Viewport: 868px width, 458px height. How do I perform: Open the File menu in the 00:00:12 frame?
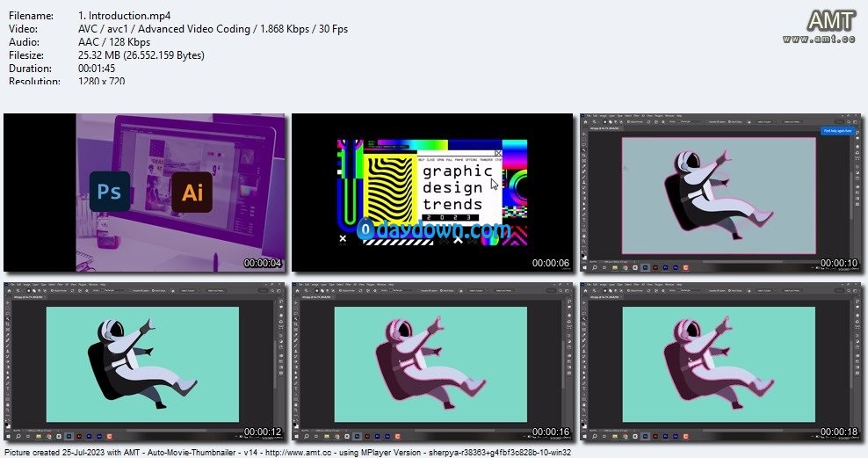[x=12, y=284]
